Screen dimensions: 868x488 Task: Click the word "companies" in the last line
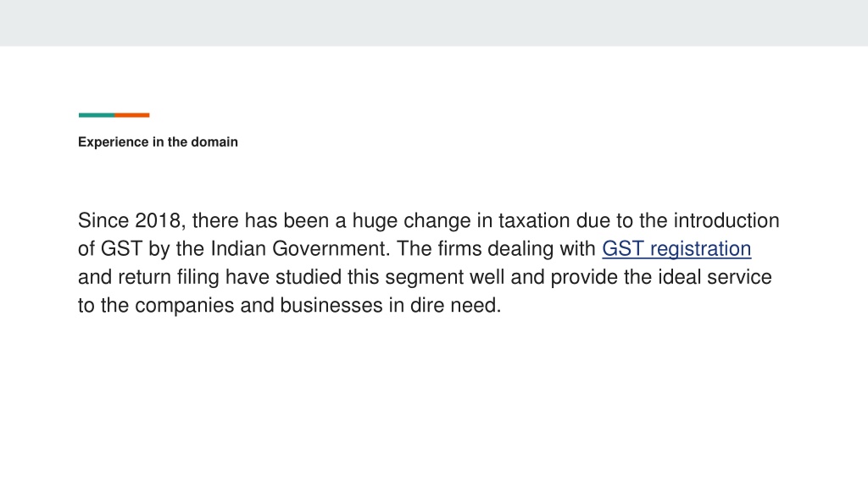[x=184, y=305]
